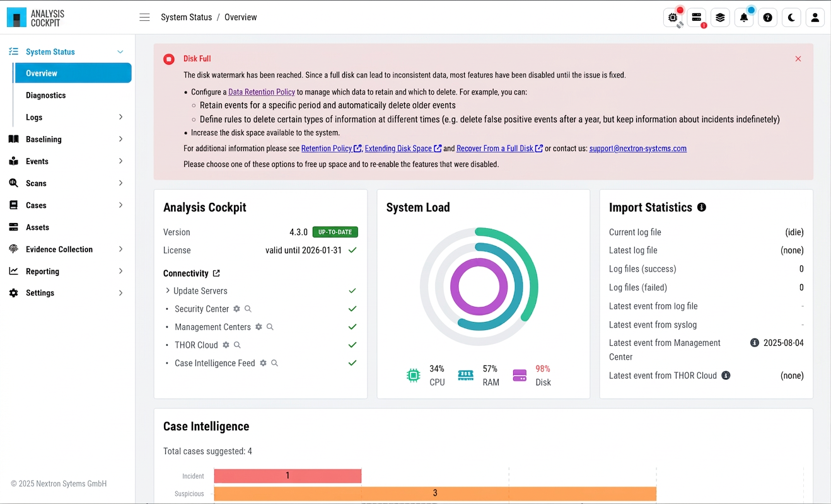
Task: Click Case Intelligence Feed magnifier icon
Action: click(275, 363)
